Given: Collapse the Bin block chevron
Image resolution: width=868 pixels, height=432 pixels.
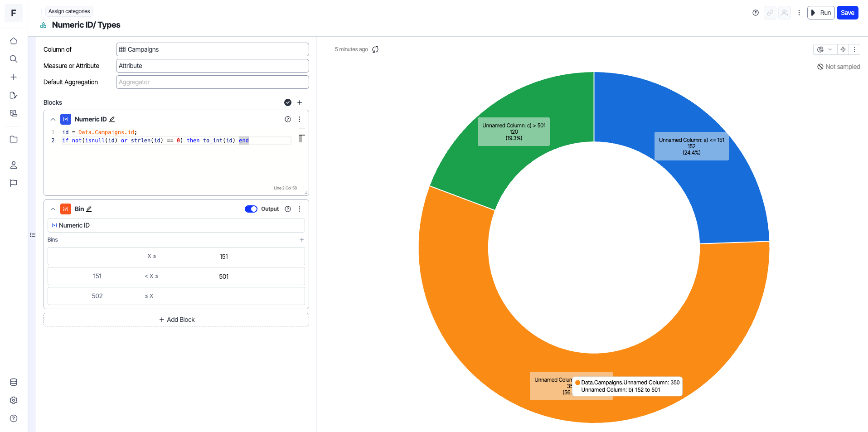Looking at the screenshot, I should (x=53, y=209).
